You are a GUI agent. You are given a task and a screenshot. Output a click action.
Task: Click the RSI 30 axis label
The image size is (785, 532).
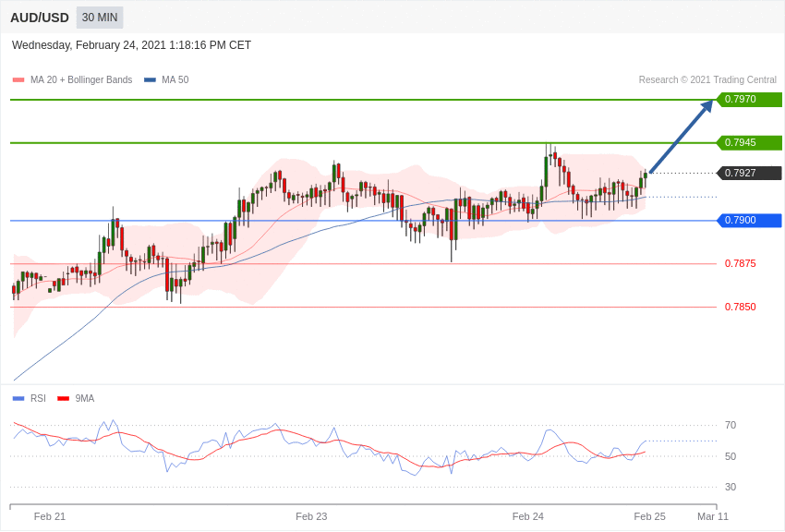(731, 487)
